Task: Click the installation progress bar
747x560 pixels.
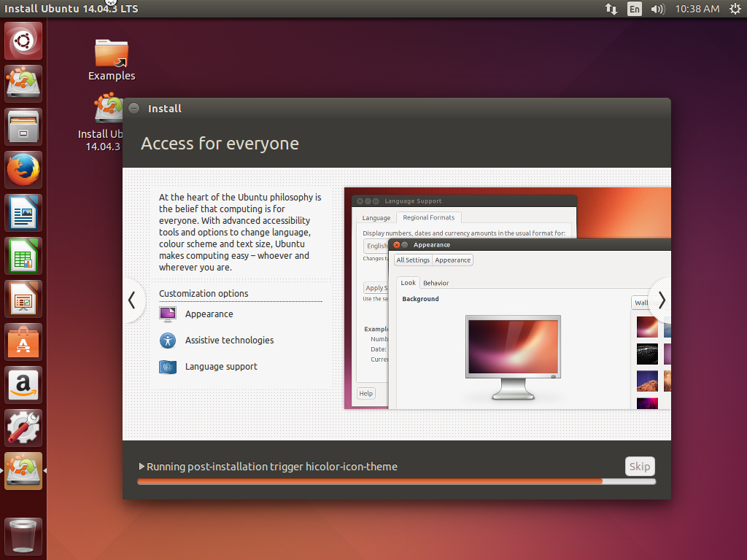Action: [396, 481]
